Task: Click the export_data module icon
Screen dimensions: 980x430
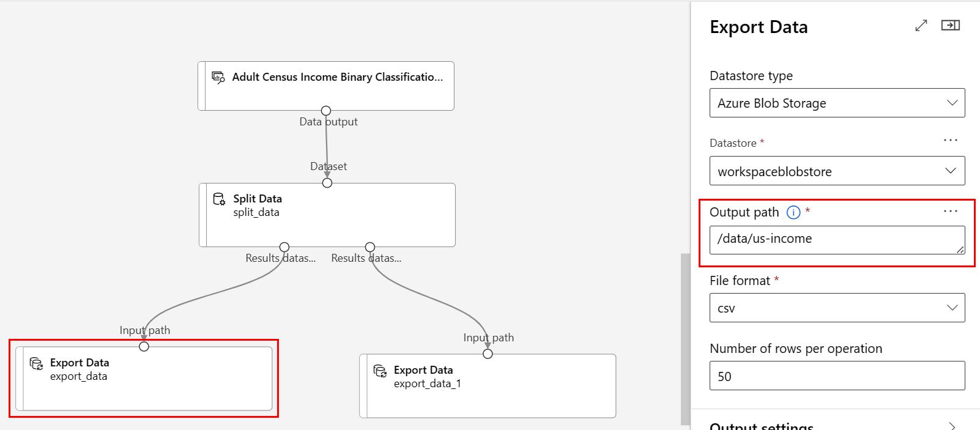Action: pos(36,363)
